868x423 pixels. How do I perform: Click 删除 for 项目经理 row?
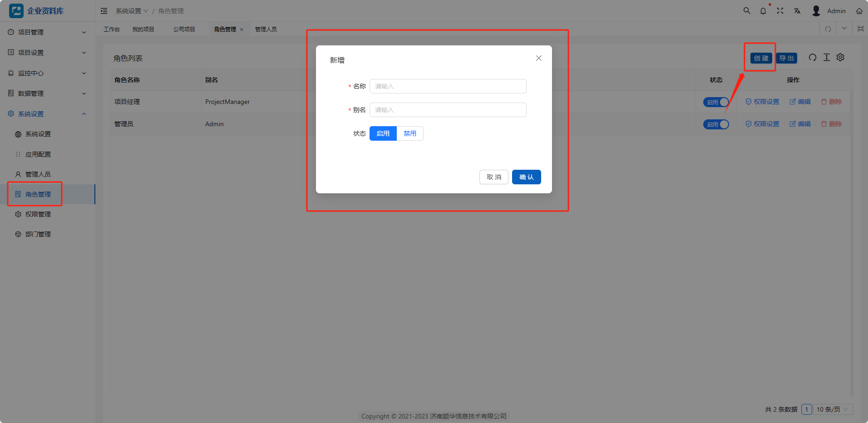coord(832,102)
